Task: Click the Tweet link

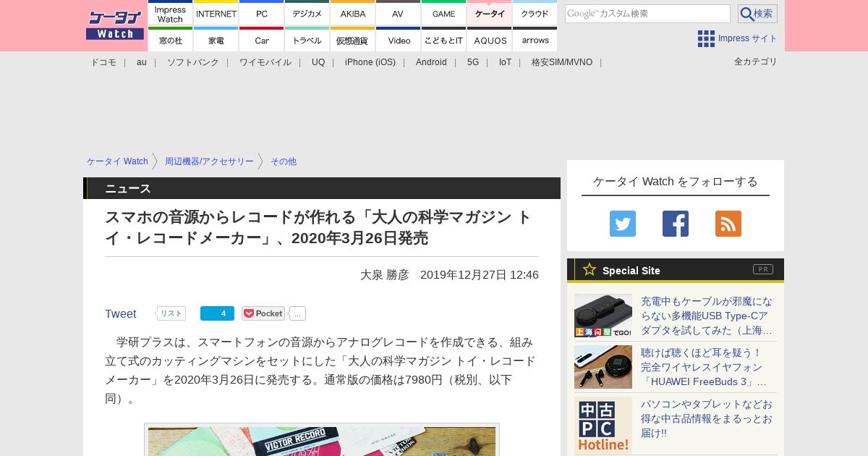Action: (121, 313)
